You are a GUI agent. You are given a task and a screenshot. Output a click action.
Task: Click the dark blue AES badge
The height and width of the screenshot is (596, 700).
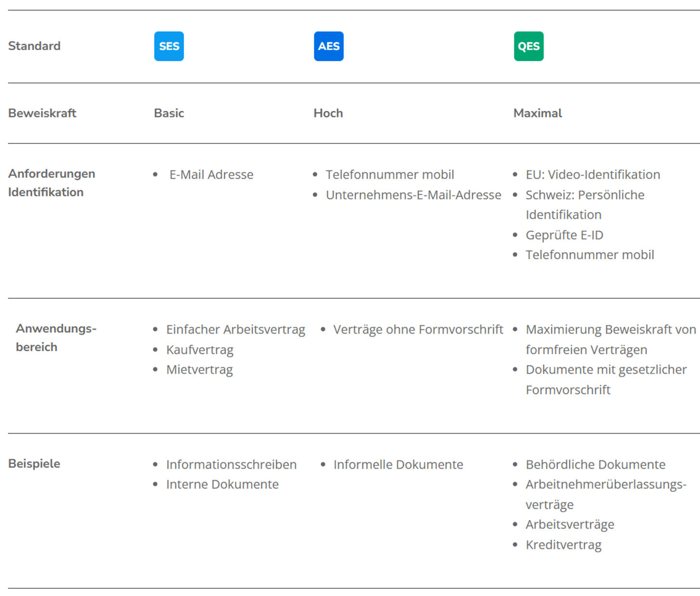click(328, 46)
